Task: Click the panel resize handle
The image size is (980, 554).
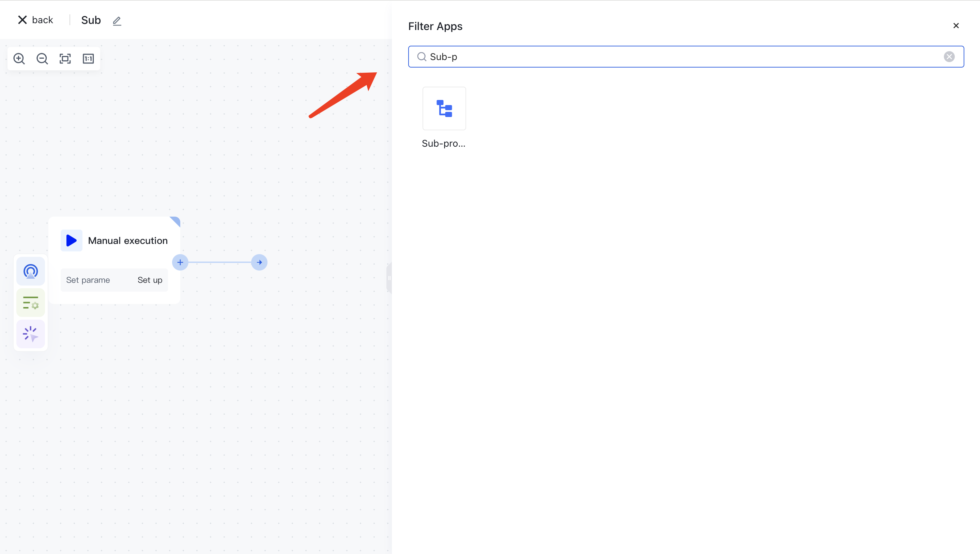Action: [x=389, y=278]
